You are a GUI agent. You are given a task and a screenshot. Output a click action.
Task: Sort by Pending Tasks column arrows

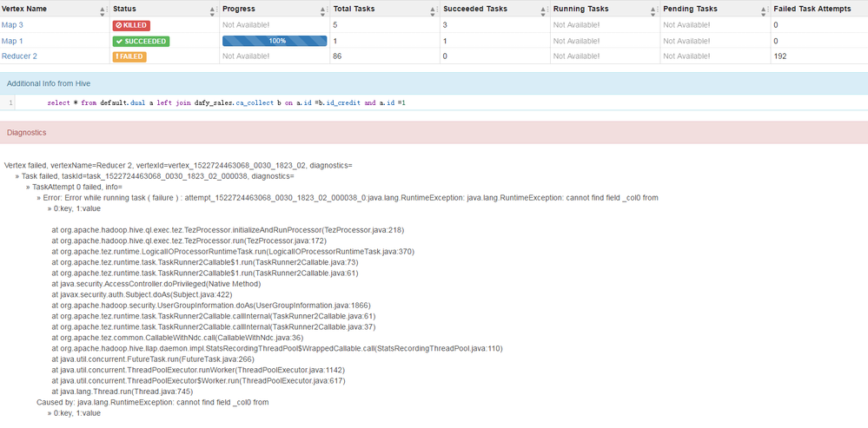pyautogui.click(x=764, y=10)
